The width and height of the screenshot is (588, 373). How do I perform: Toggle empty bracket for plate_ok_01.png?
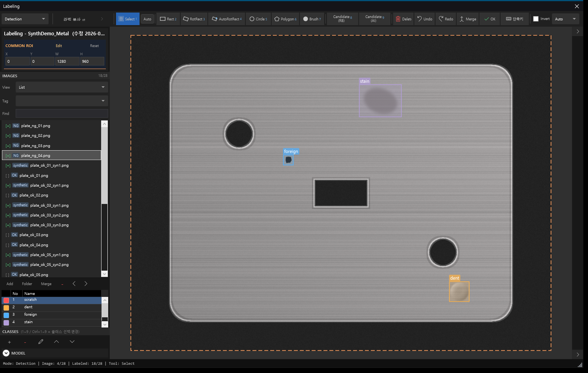coord(7,176)
